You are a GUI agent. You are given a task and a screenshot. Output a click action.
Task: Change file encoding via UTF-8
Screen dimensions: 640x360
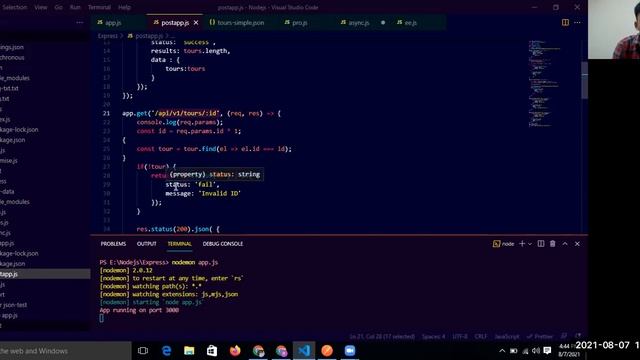pyautogui.click(x=460, y=337)
